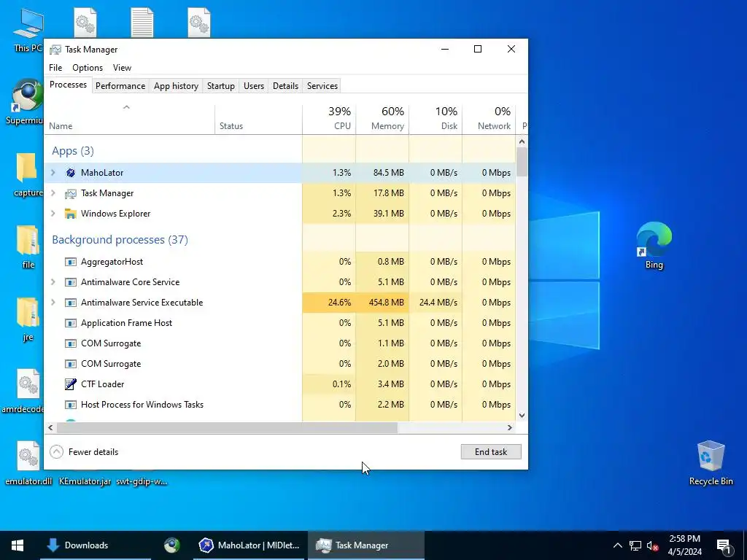Expand the MahoLator process group
747x560 pixels.
(x=53, y=173)
